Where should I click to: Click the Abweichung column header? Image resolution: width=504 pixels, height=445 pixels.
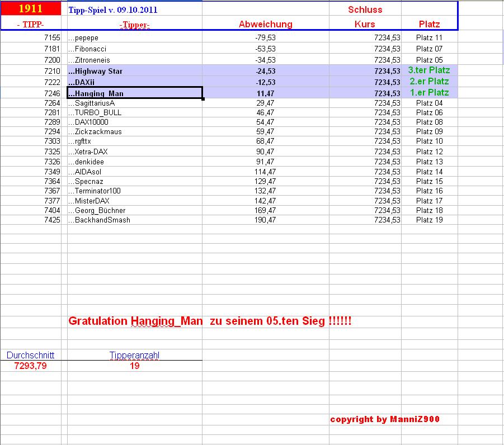265,24
